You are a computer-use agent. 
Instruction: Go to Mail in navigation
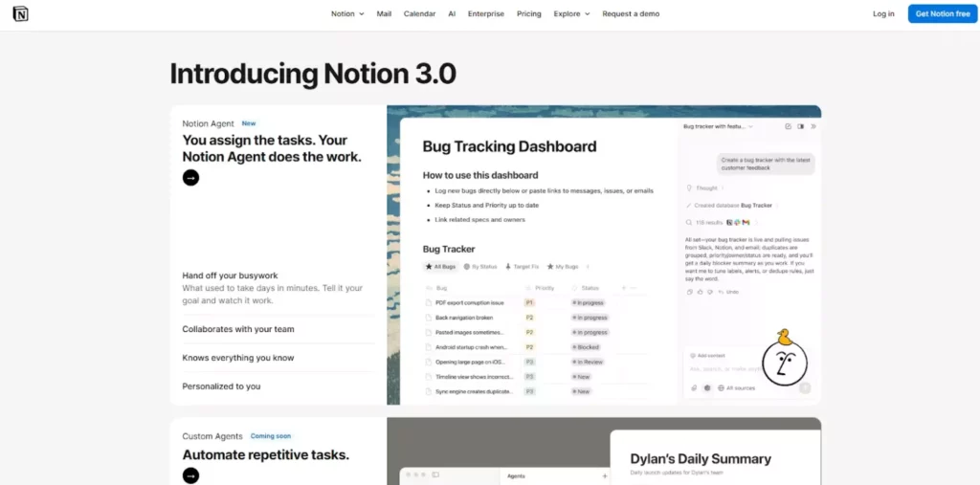click(x=384, y=13)
